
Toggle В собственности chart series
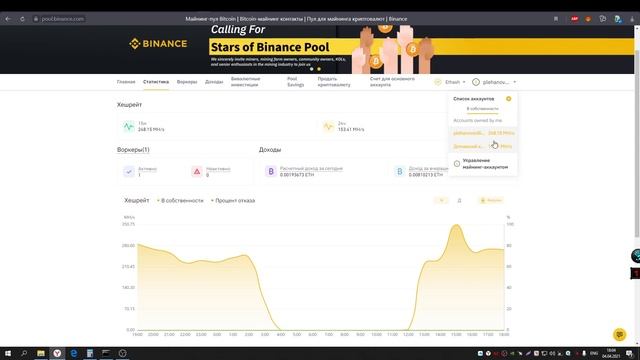coord(180,200)
